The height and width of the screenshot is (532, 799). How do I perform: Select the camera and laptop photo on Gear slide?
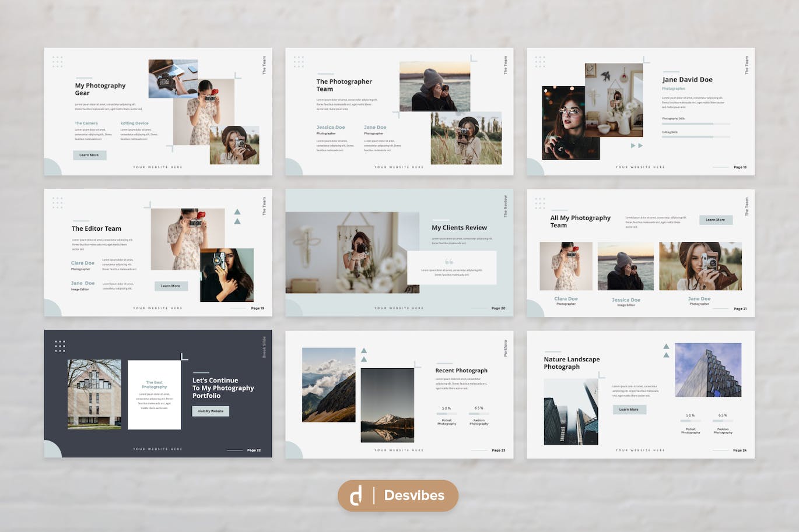click(173, 78)
